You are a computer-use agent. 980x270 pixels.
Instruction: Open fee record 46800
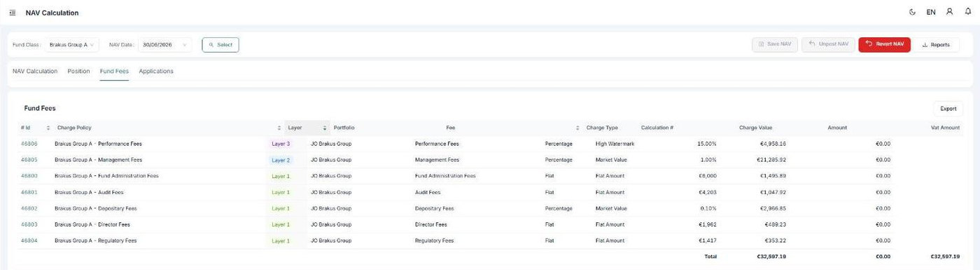(x=29, y=176)
